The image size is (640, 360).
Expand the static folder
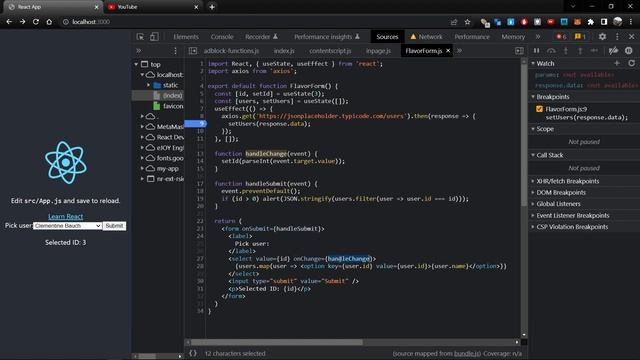coord(149,85)
